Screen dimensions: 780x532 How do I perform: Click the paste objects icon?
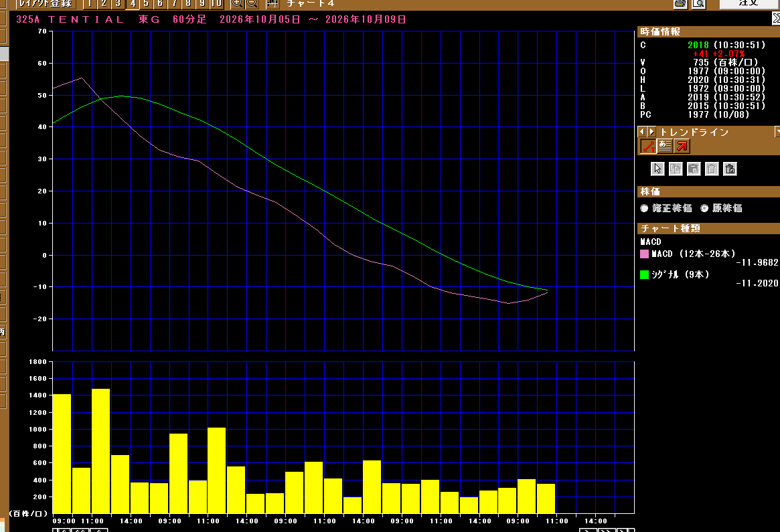(x=694, y=169)
